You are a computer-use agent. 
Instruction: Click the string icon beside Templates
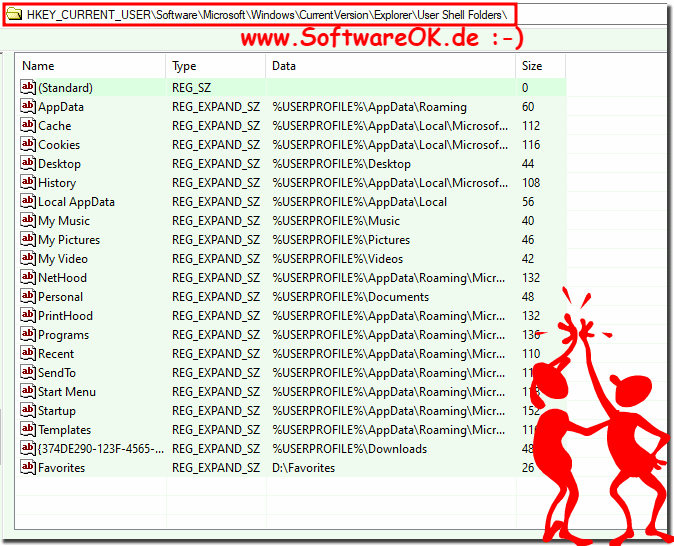point(28,429)
